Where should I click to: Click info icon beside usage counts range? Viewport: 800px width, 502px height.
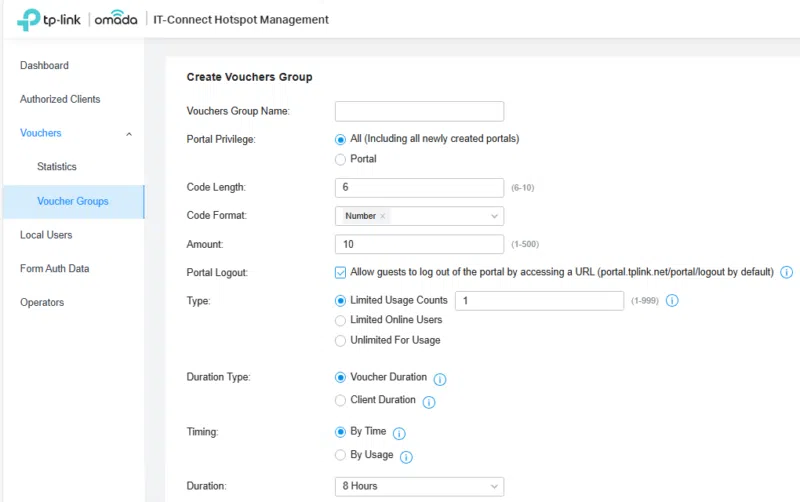tap(672, 300)
